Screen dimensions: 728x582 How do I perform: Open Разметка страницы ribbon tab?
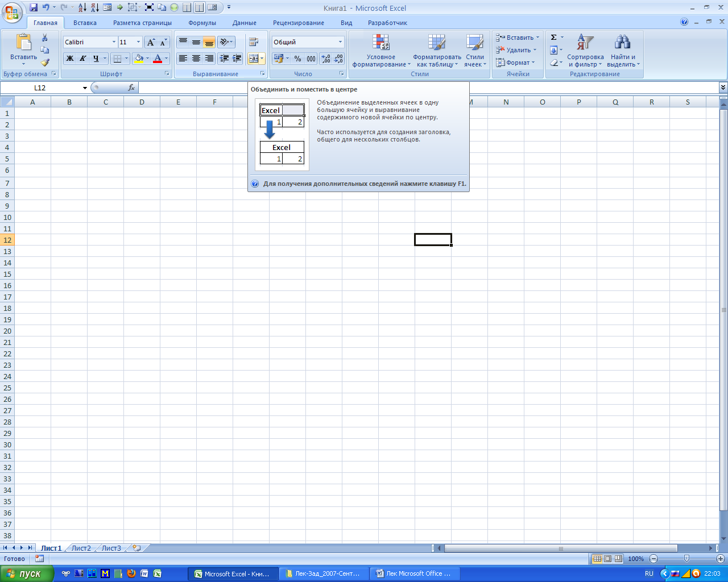tap(142, 23)
